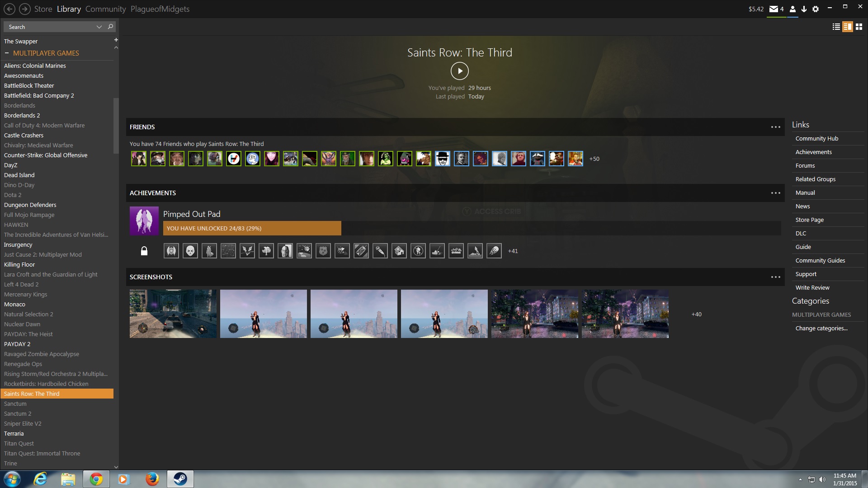The width and height of the screenshot is (868, 488).
Task: Click the Pimped Out Pad achievement icon
Action: click(144, 221)
